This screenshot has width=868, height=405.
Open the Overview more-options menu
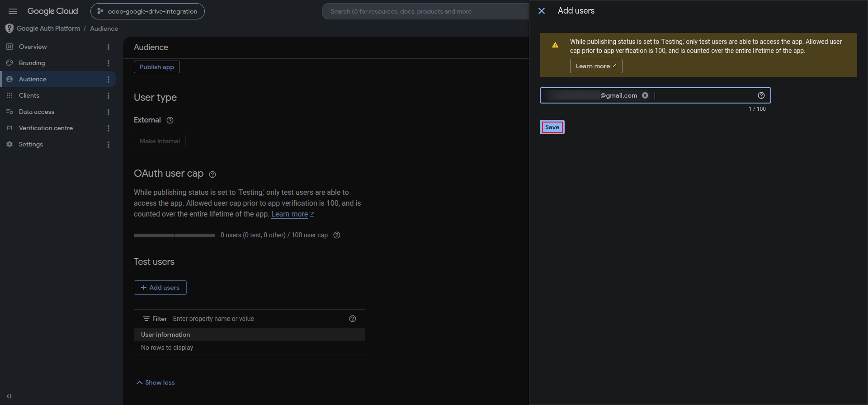(x=108, y=47)
